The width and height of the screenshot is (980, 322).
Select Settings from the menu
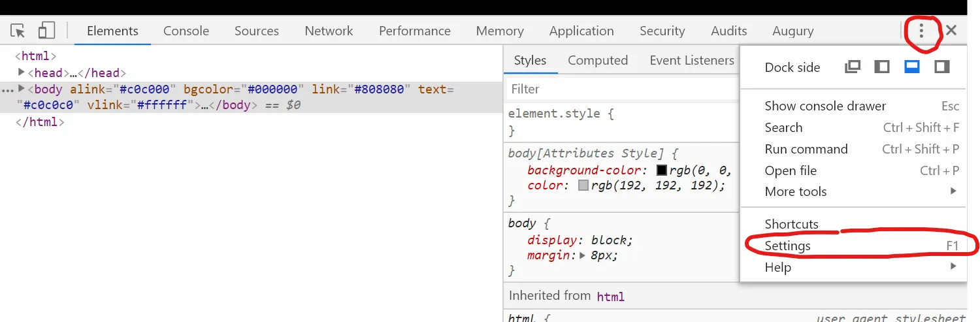coord(788,246)
